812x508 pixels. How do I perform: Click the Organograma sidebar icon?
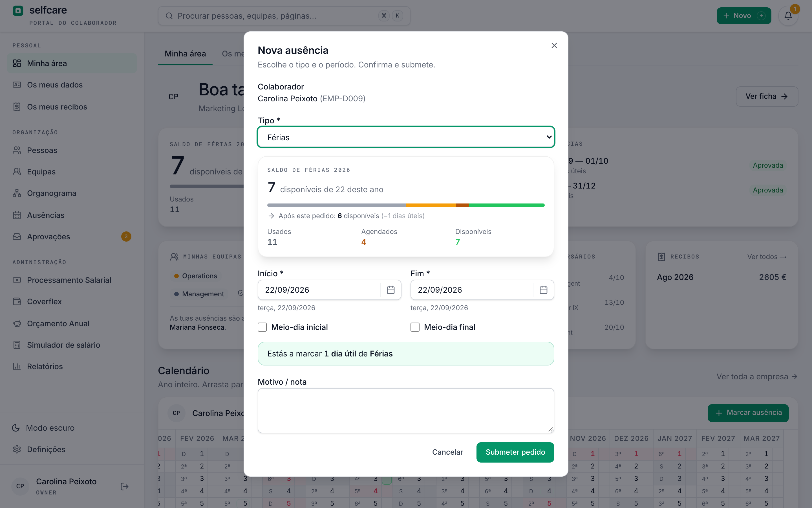(17, 193)
